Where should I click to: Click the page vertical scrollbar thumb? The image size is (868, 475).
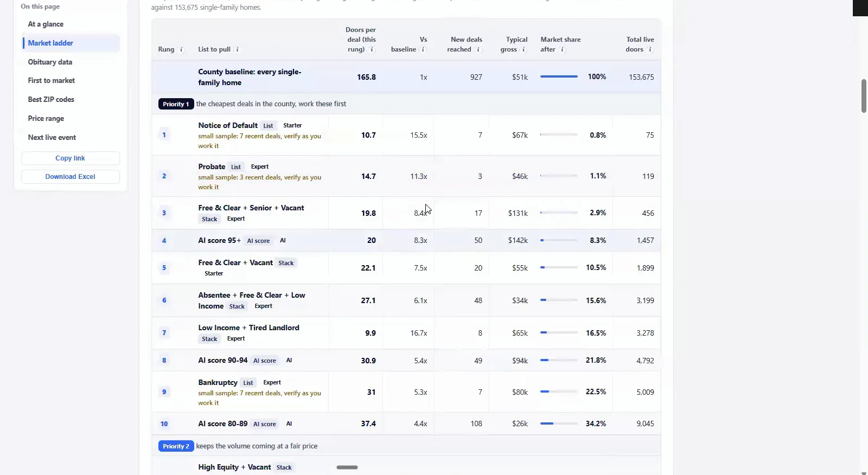point(864,96)
